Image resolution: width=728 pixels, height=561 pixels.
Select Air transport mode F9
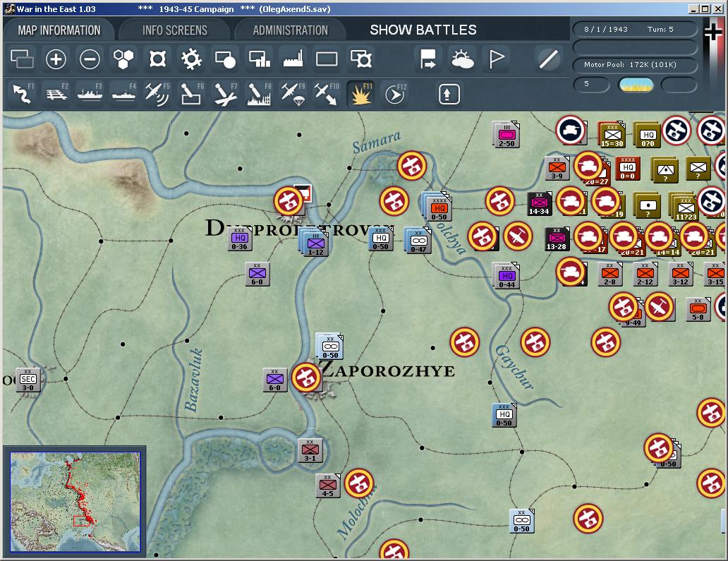coord(293,93)
